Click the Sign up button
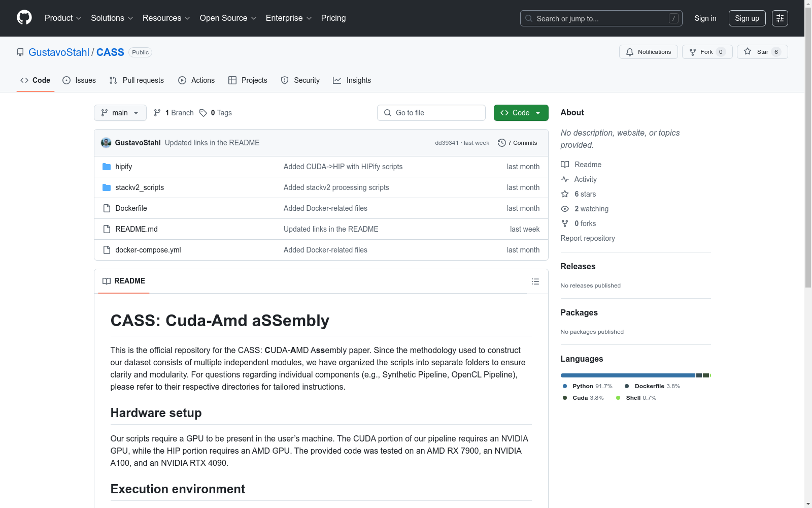The image size is (812, 508). [x=747, y=18]
